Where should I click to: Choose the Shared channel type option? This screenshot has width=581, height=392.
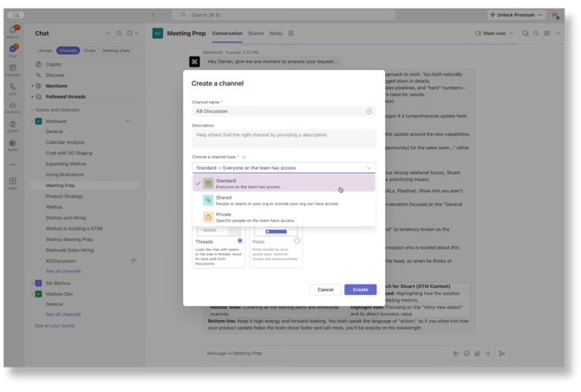[x=284, y=200]
